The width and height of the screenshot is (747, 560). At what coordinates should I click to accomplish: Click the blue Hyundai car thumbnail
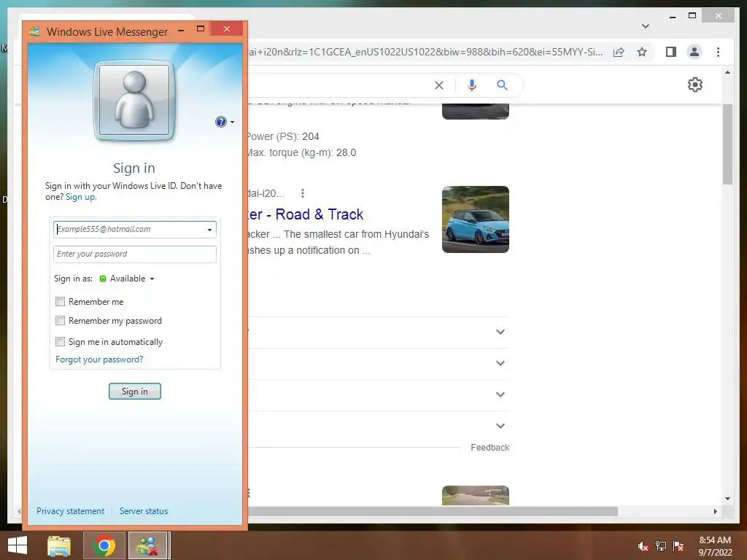pos(476,219)
